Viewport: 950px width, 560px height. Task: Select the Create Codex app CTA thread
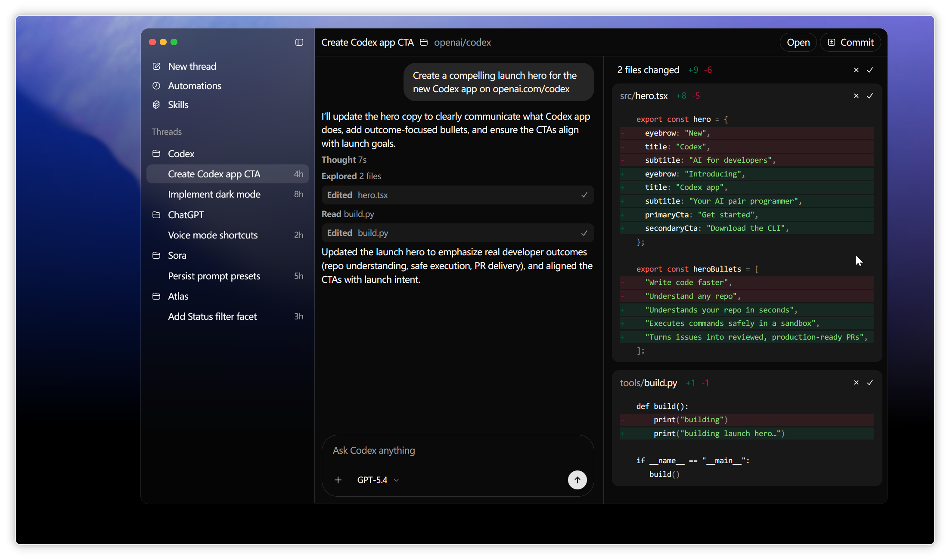tap(228, 174)
